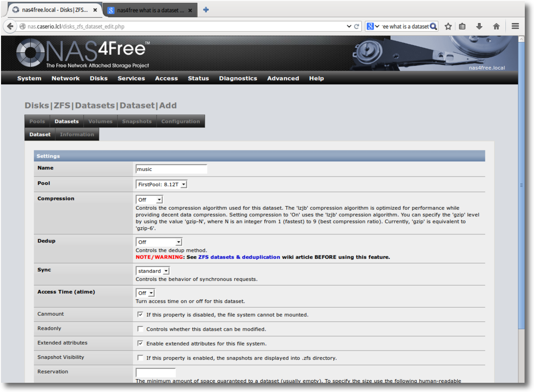Reload the page with the refresh icon
Screen dimensions: 534x392
pyautogui.click(x=357, y=26)
